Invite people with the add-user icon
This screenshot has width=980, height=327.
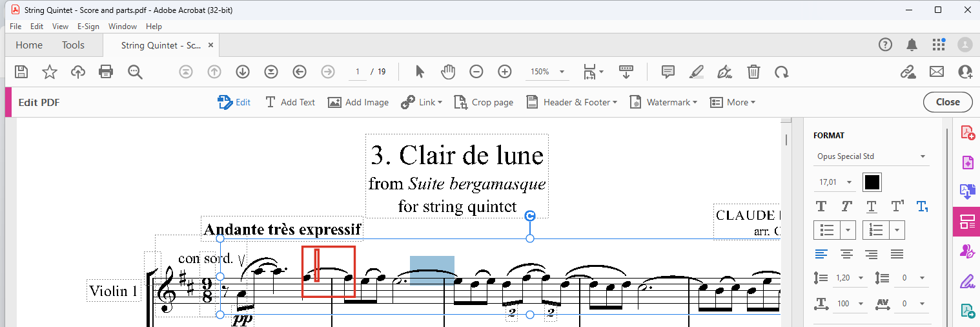coord(965,72)
